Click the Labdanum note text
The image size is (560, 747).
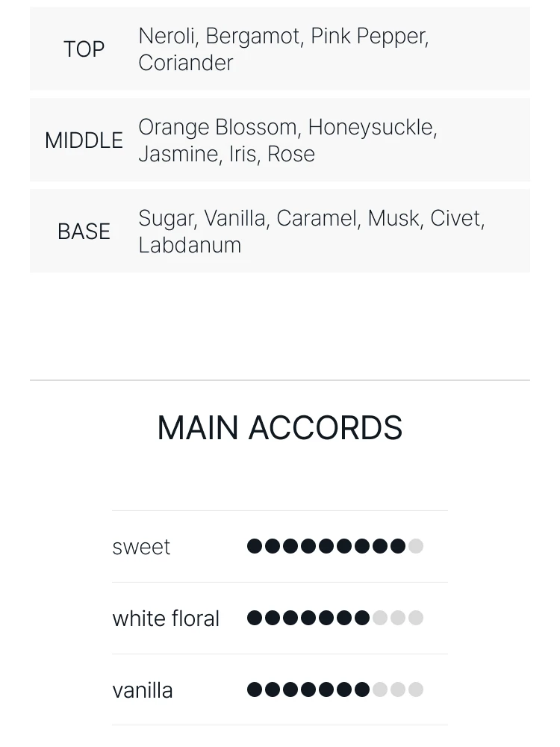click(x=190, y=245)
